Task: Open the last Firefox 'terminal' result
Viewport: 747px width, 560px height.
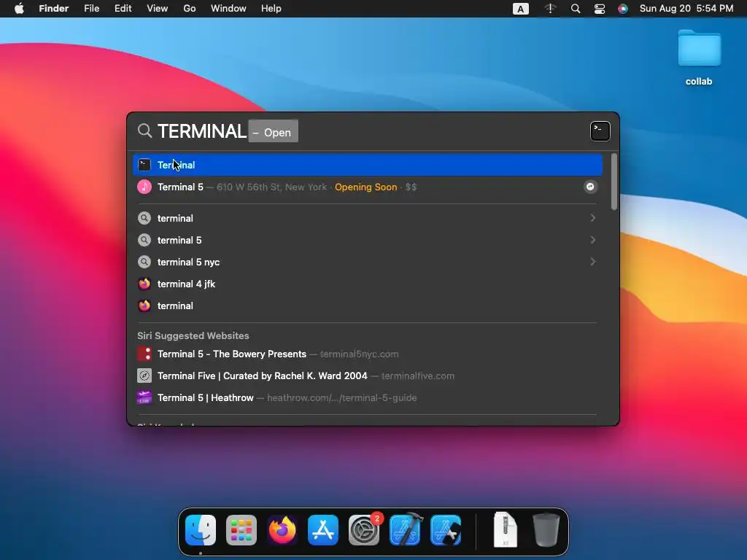Action: 368,306
